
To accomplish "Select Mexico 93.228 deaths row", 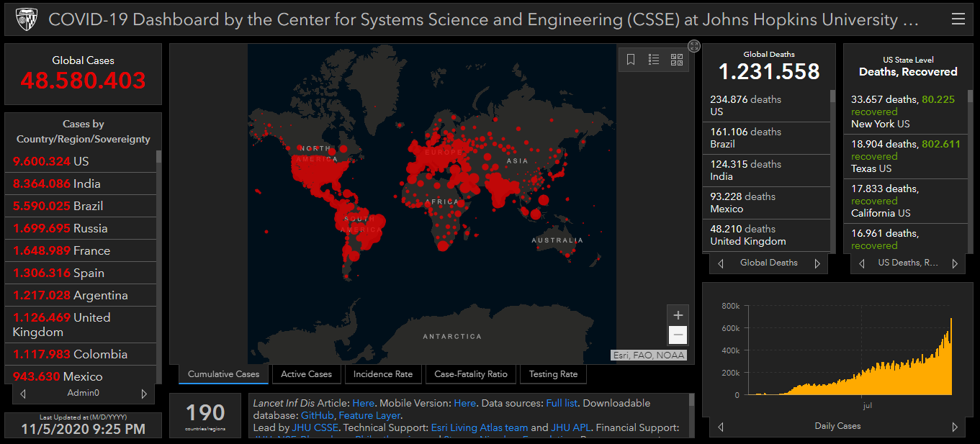I will point(766,203).
